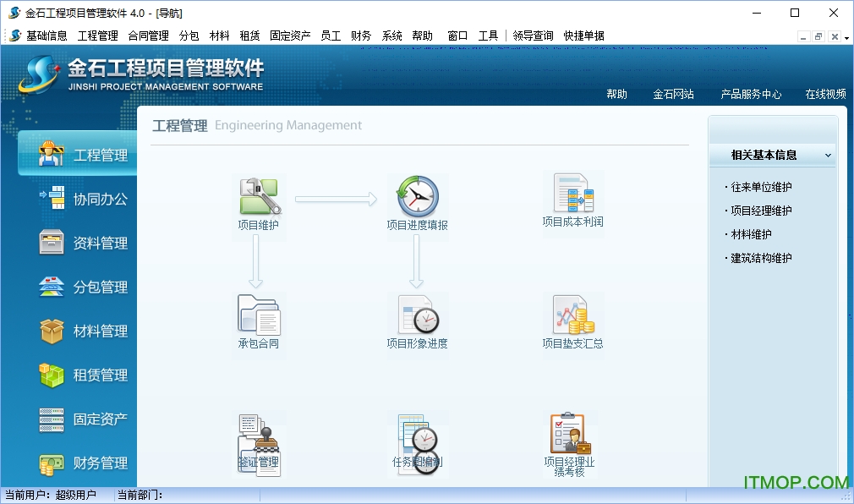This screenshot has height=504, width=854.
Task: Open the 领导查询 menu item
Action: (x=533, y=36)
